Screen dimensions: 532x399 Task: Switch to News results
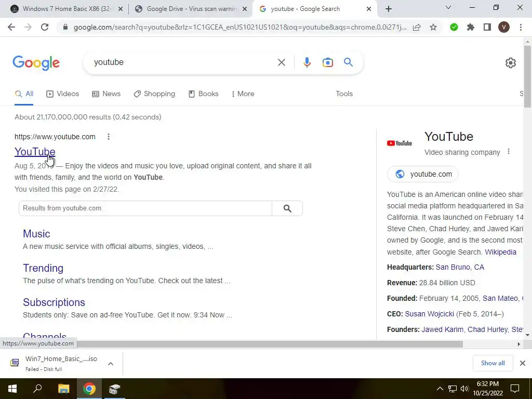coord(107,94)
